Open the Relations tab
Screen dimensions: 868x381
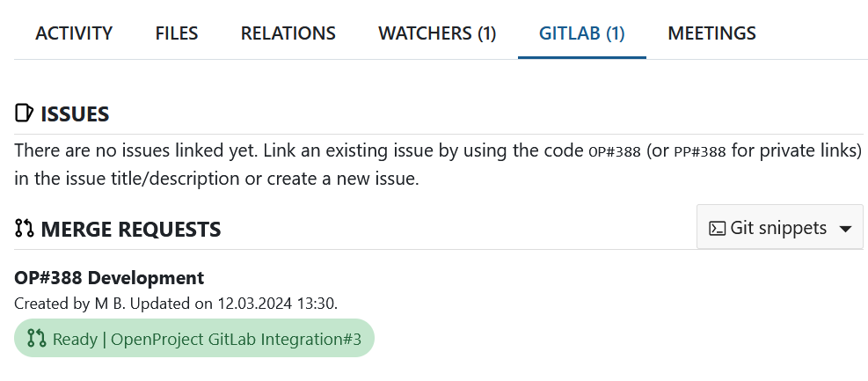(x=288, y=33)
